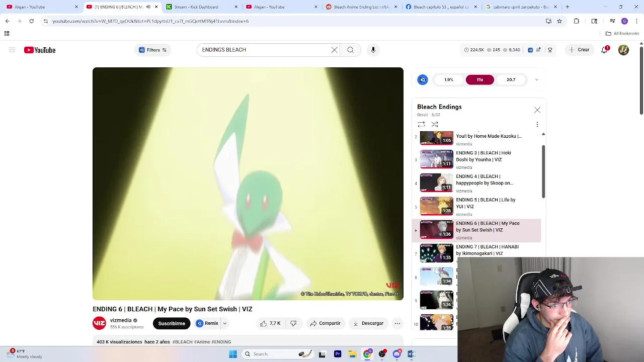The height and width of the screenshot is (362, 644).
Task: Open the vidIQ list icon beside the stats
Action: click(538, 50)
